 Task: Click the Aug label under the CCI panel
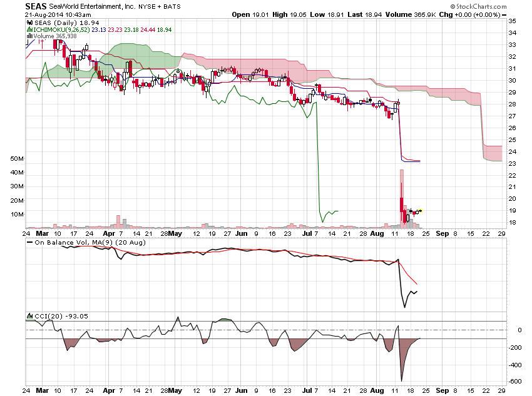pos(377,390)
